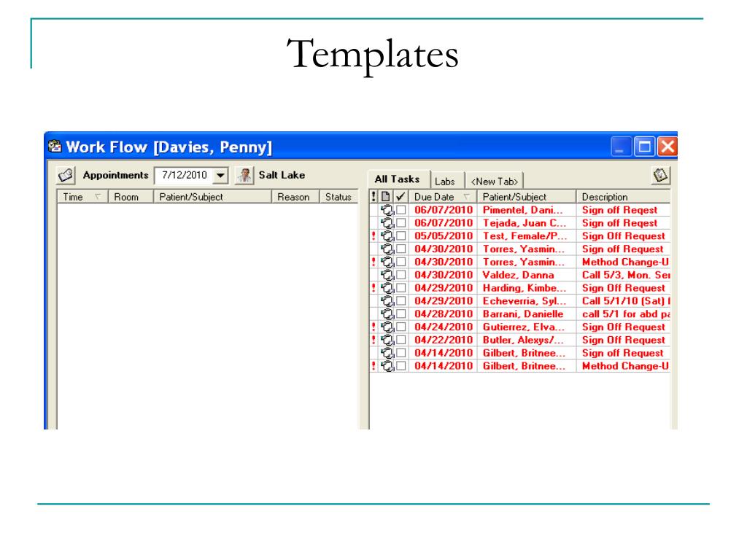Click the task icon for Valdez, Danna row
747x560 pixels.
(387, 275)
